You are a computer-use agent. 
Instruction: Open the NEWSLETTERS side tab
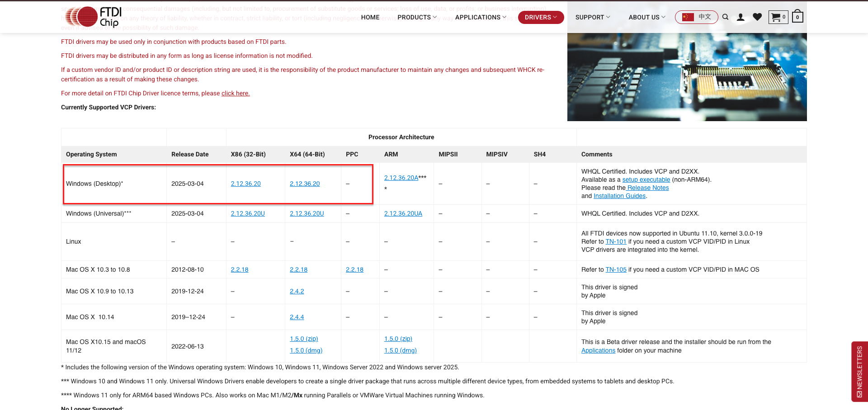click(x=859, y=372)
